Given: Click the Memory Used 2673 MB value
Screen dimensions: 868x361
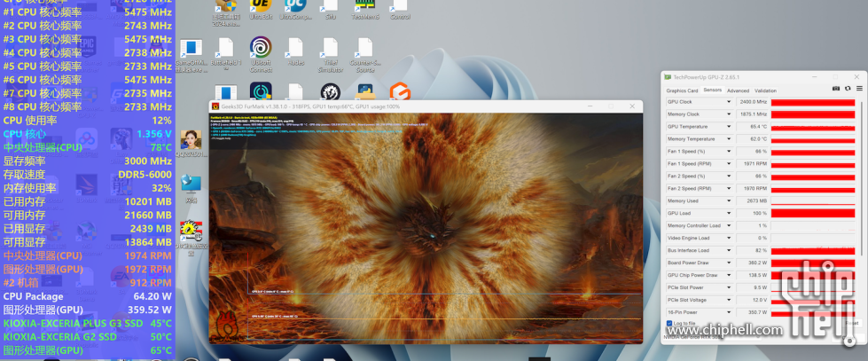Looking at the screenshot, I should 753,201.
